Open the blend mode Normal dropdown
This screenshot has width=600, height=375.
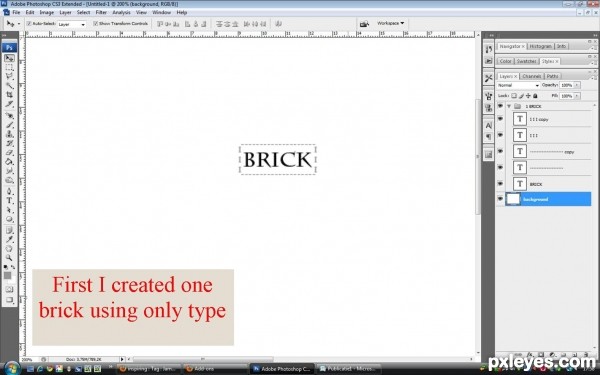pyautogui.click(x=518, y=85)
